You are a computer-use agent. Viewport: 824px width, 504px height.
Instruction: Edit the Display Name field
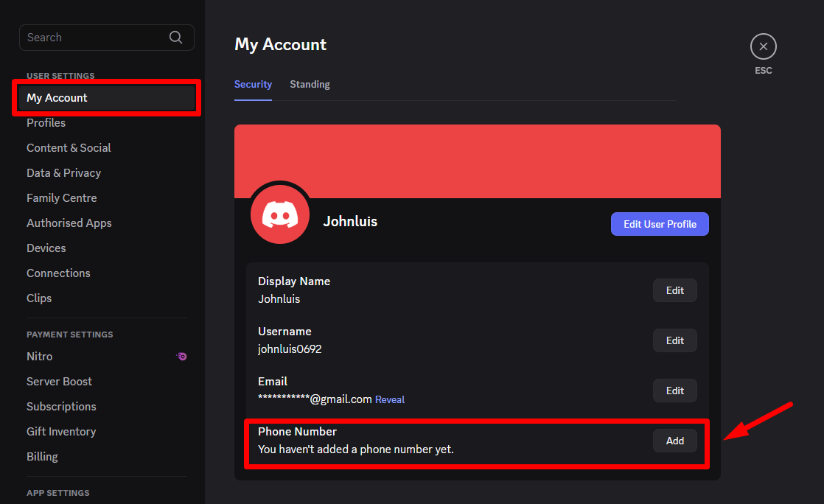click(675, 290)
